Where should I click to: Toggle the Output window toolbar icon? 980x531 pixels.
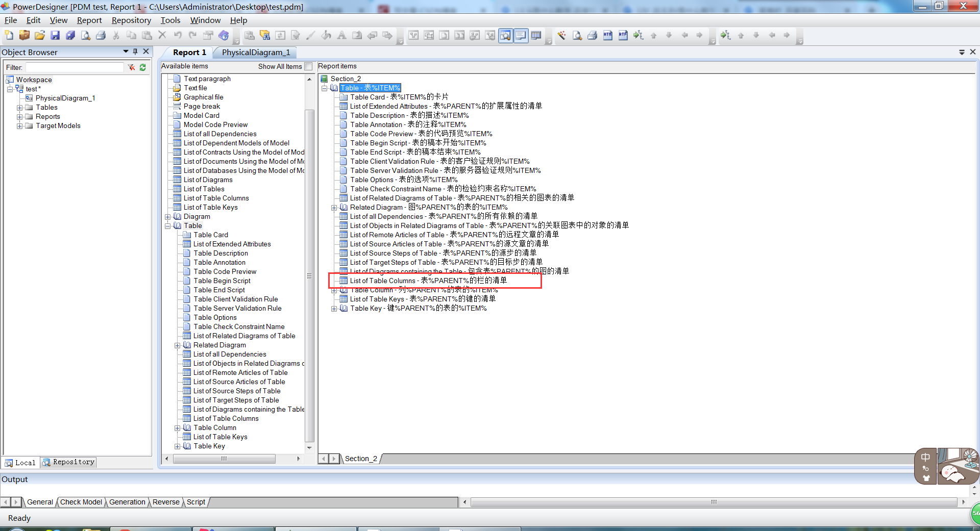tap(521, 35)
